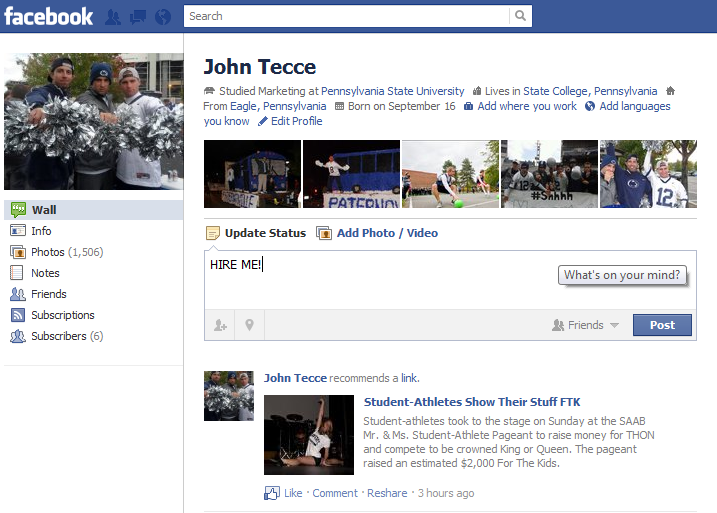717x513 pixels.
Task: Open Subscribers in left sidebar
Action: [59, 336]
